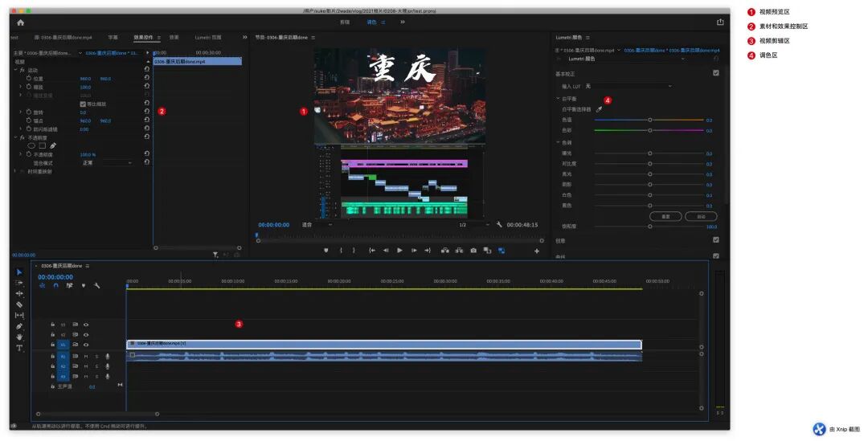Reset the position parameter
Viewport: 868px width, 441px height.
tap(147, 79)
